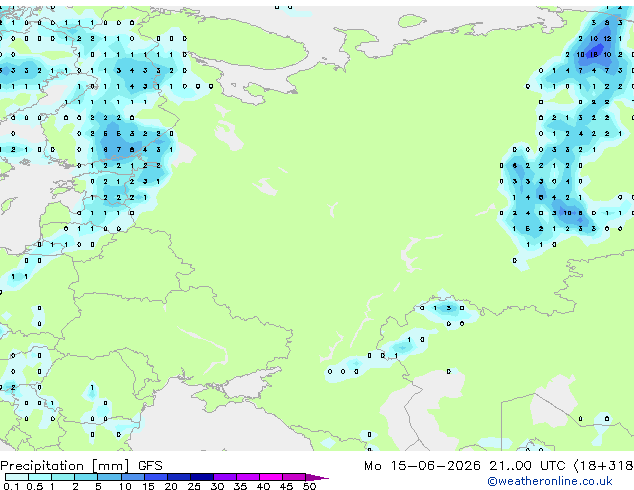634x490 pixels.
Task: Pick the 25–30 mm navy legend swatch
Action: coord(202,477)
